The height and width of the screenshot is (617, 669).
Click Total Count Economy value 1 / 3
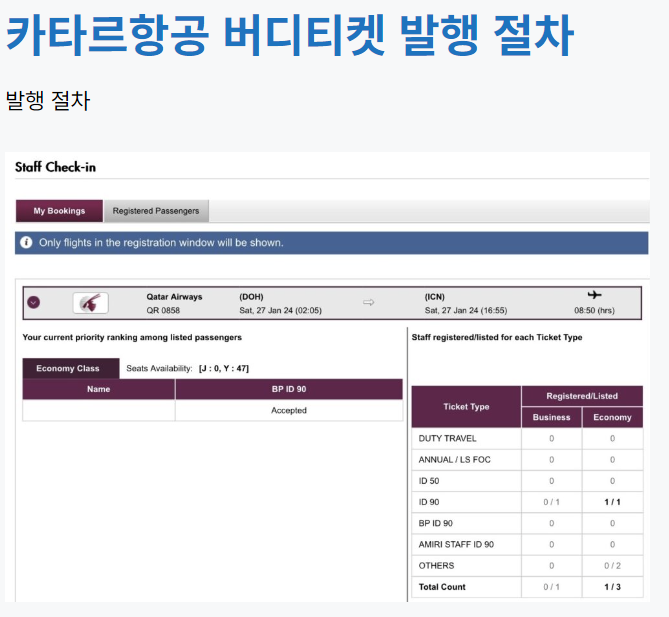pos(612,587)
